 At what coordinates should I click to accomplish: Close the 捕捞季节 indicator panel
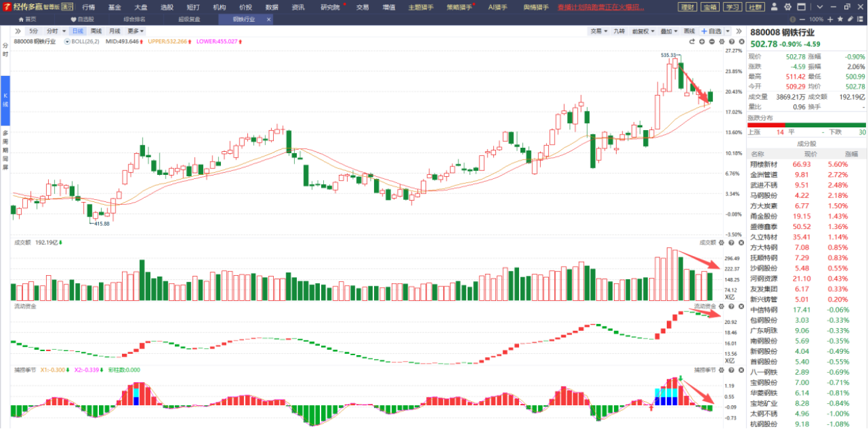(x=741, y=370)
